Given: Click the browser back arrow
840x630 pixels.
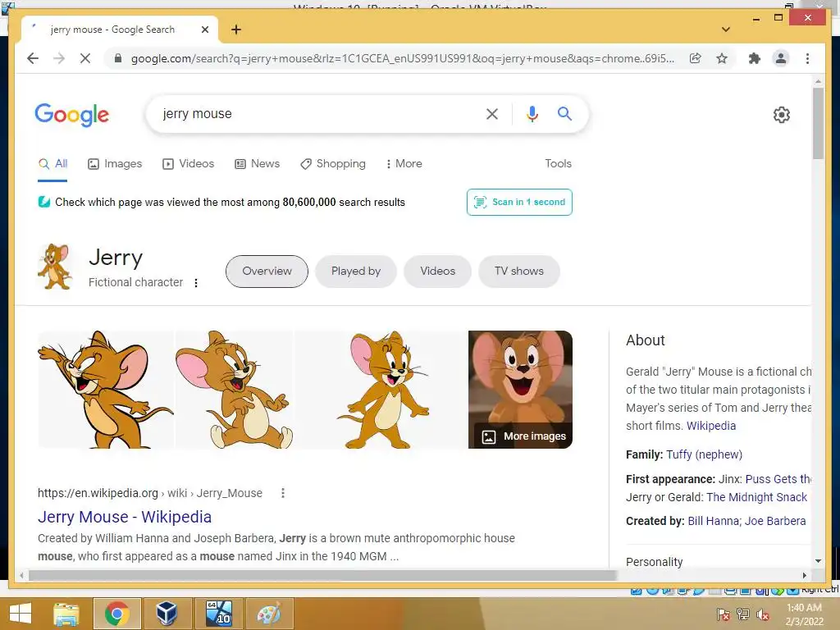Looking at the screenshot, I should point(33,58).
